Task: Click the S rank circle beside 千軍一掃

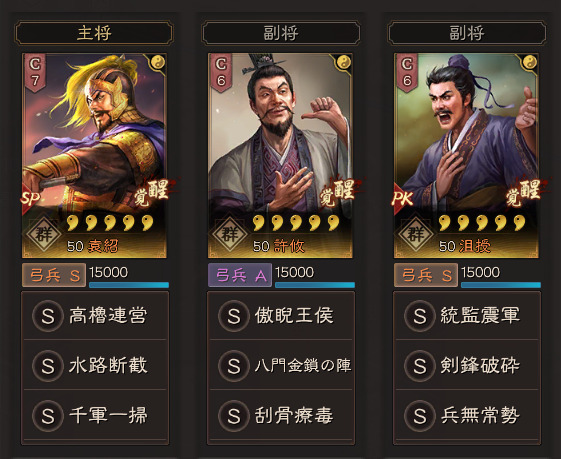Action: pyautogui.click(x=48, y=416)
